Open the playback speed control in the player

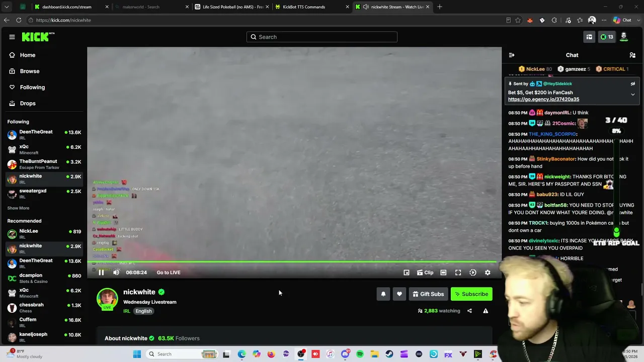(473, 273)
